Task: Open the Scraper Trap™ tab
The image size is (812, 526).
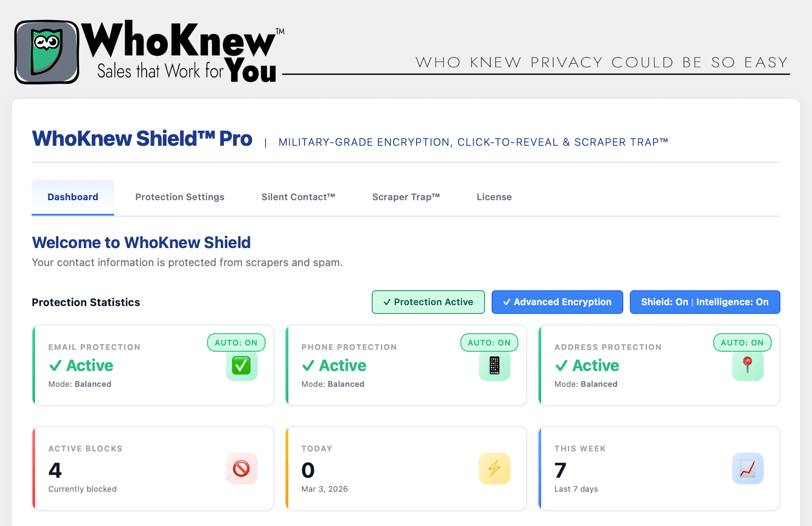Action: 406,197
